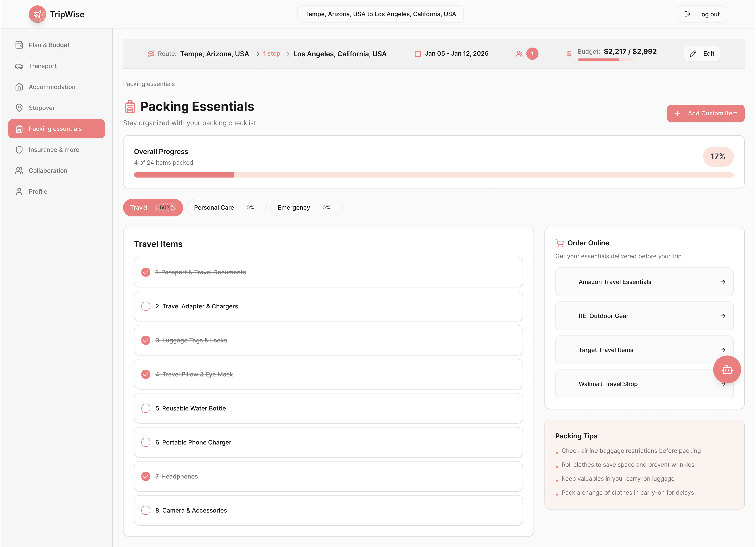The height and width of the screenshot is (547, 756).
Task: Expand the 1 stop route link
Action: 271,54
